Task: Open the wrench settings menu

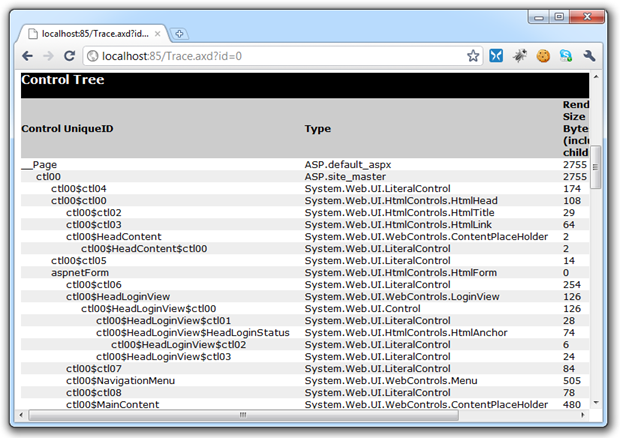Action: coord(589,56)
